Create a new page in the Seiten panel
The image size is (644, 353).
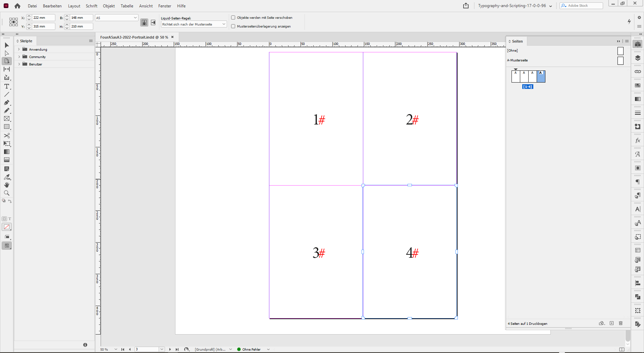point(611,323)
